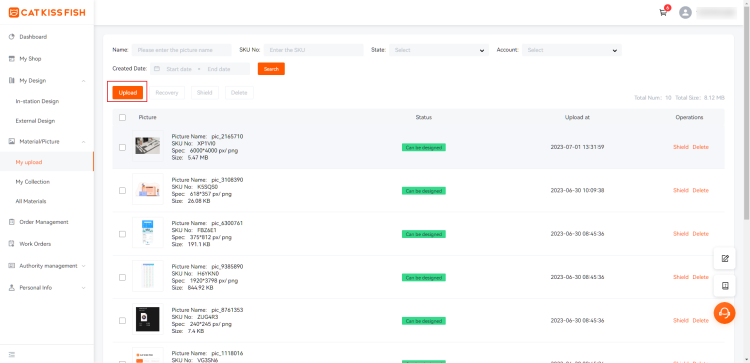Click the Start date field

pyautogui.click(x=179, y=69)
